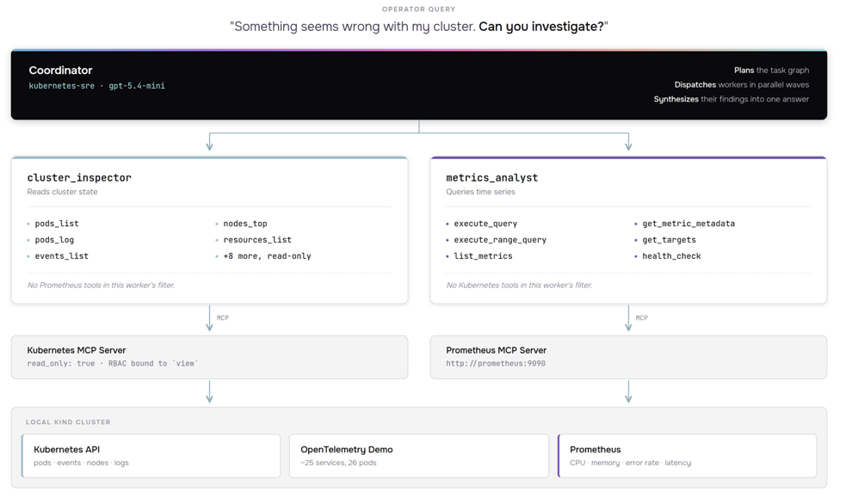Click the Coordinator heading
852x504 pixels.
click(x=60, y=70)
